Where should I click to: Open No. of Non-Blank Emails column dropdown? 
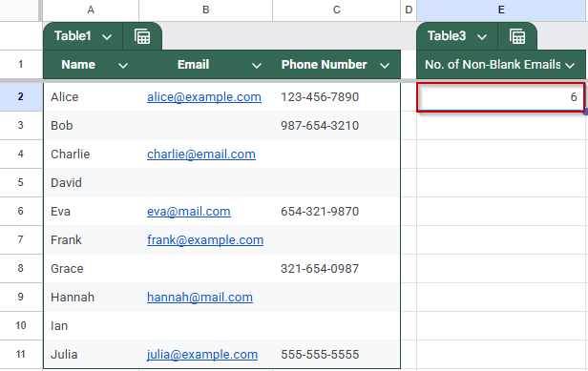click(x=570, y=66)
